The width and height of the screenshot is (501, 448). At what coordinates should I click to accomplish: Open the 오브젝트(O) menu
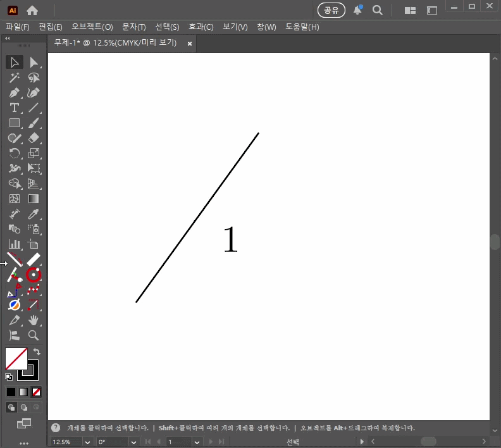pyautogui.click(x=92, y=27)
